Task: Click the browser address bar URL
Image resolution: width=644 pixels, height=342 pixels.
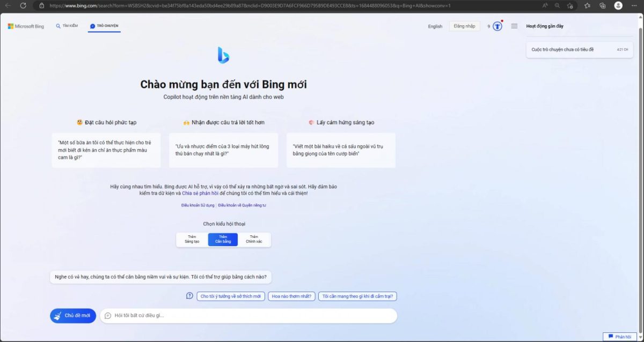Action: [x=250, y=5]
